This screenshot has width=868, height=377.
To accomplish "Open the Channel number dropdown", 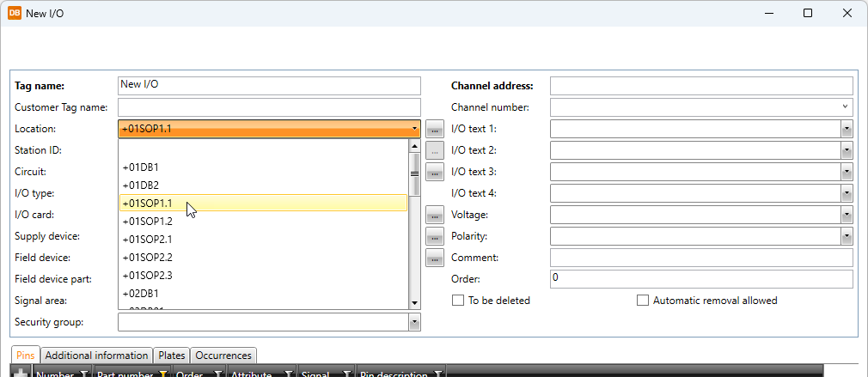I will point(846,107).
